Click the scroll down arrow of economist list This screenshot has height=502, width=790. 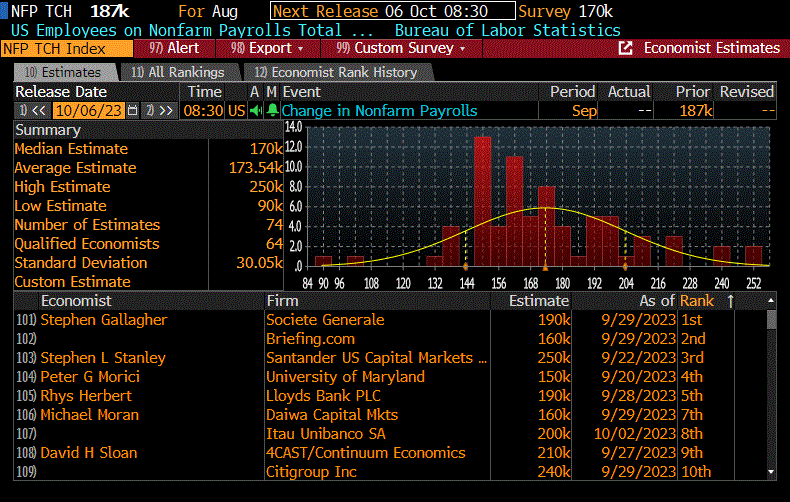click(x=771, y=472)
